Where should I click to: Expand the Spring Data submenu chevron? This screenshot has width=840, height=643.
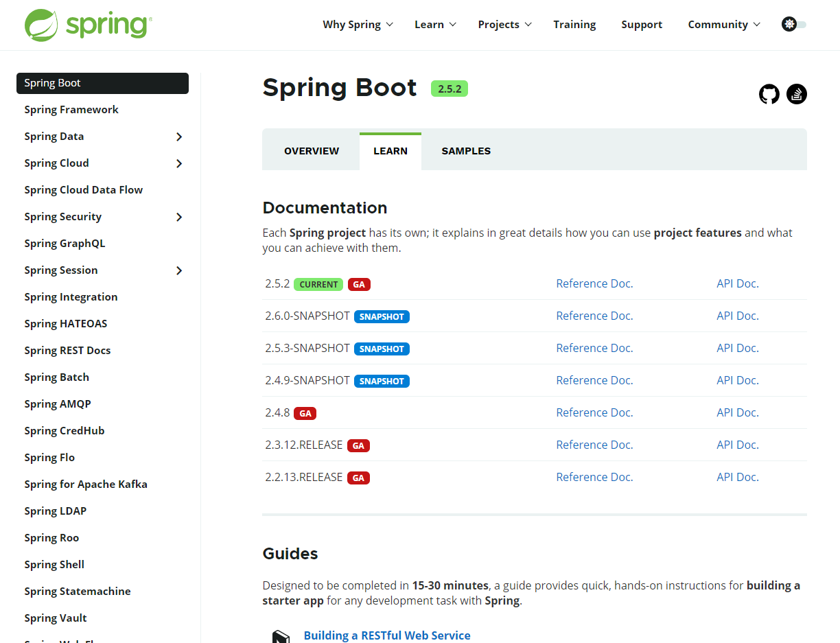[x=179, y=137]
